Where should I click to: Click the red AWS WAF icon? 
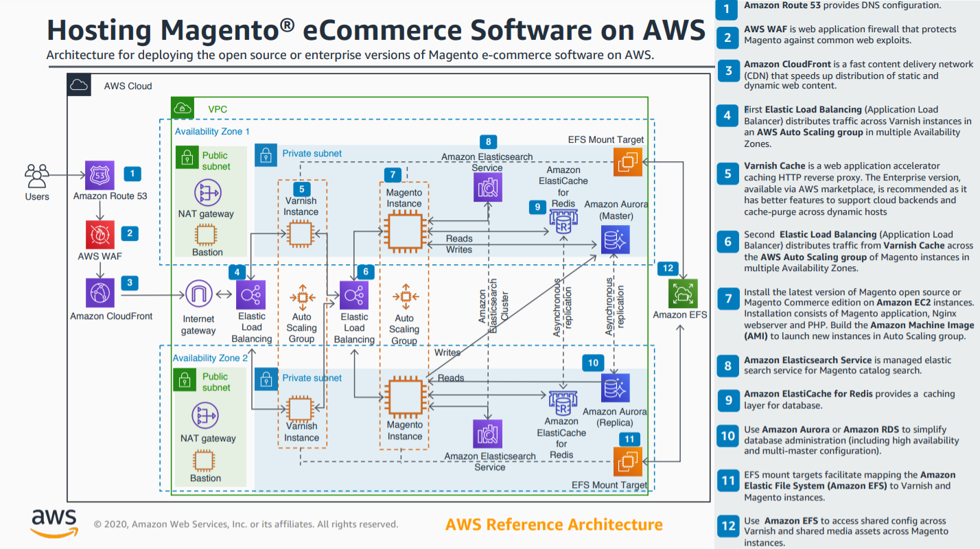[100, 235]
